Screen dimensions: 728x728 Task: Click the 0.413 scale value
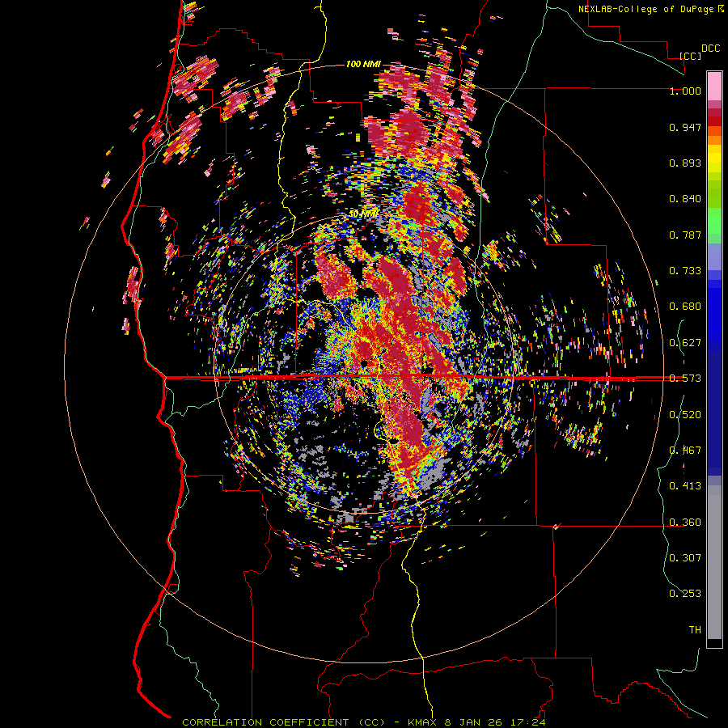(685, 486)
